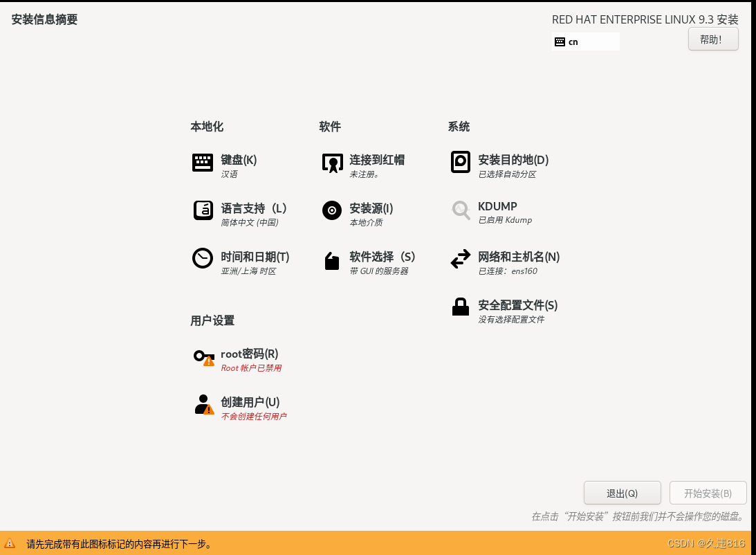The width and height of the screenshot is (756, 555).
Task: Click the Help (帮助!) button
Action: pos(713,39)
